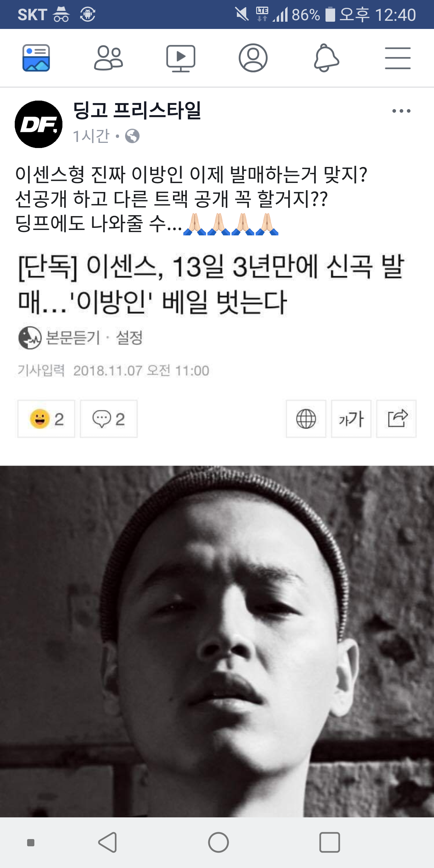Expand the post options three-dot menu
Screen dimensions: 434x868
401,111
